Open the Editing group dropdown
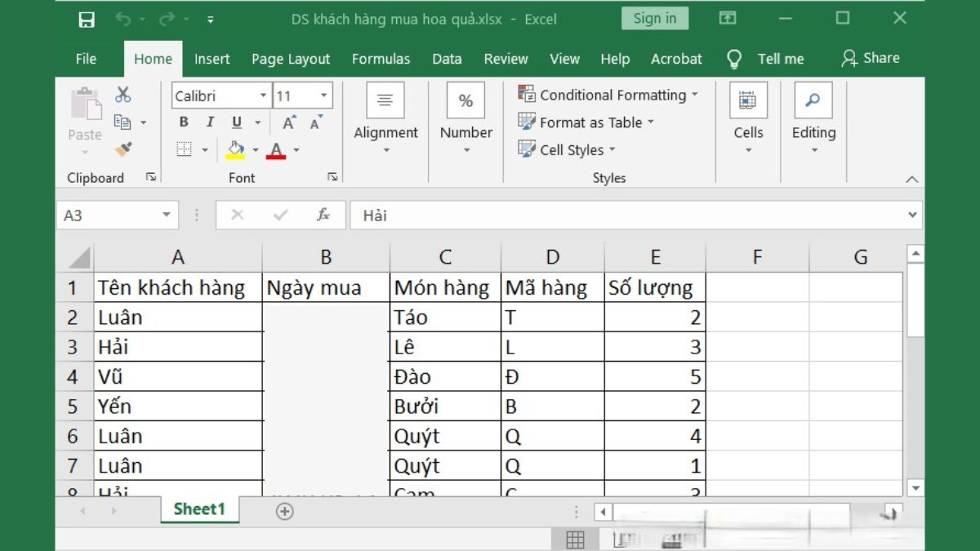The height and width of the screenshot is (551, 980). click(813, 118)
